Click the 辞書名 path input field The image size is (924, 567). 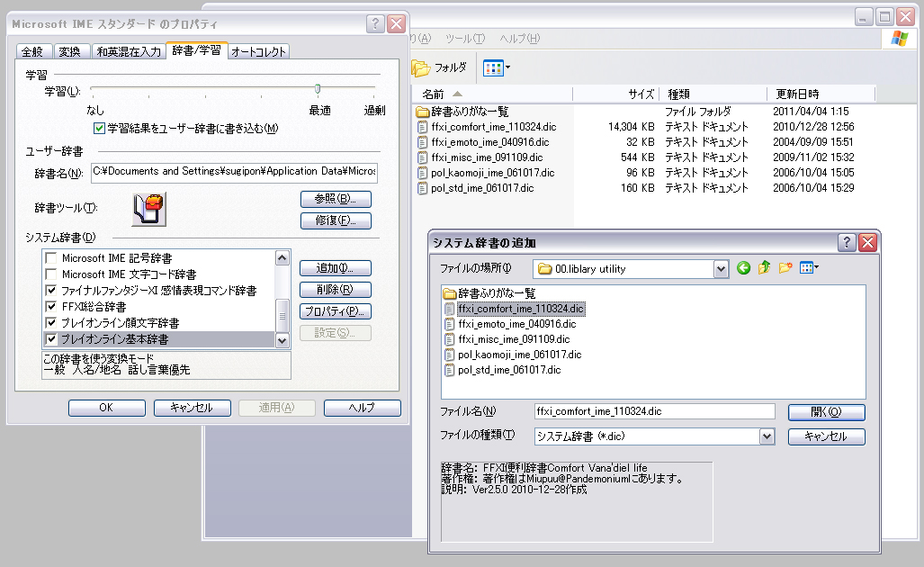pos(234,172)
